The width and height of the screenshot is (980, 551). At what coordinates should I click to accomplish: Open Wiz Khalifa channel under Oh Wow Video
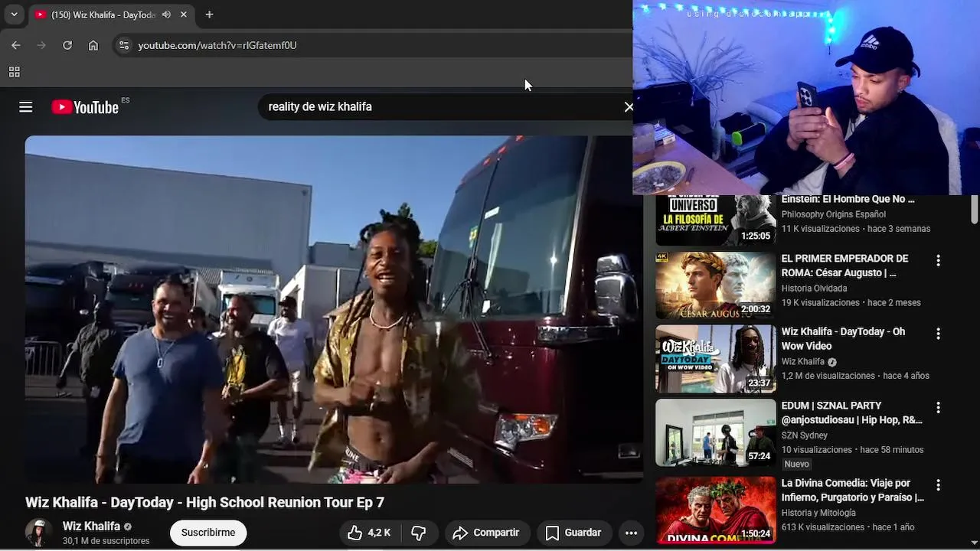[x=802, y=362]
